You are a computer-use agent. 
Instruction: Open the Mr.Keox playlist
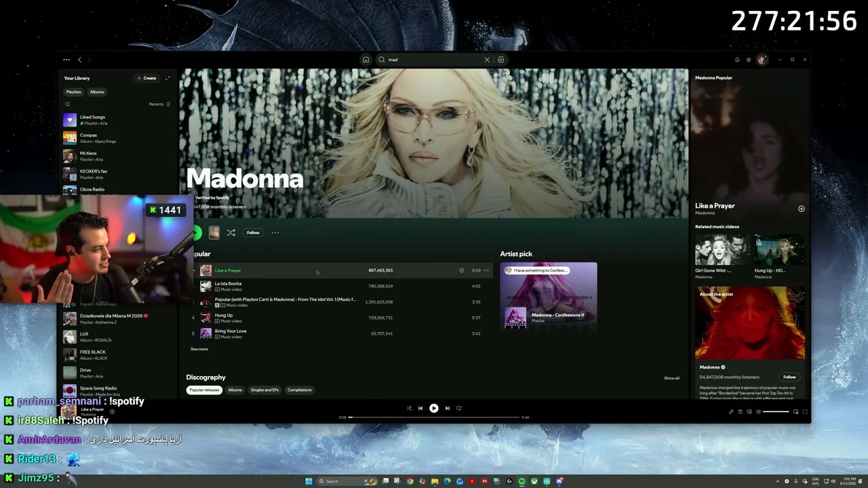(x=118, y=157)
